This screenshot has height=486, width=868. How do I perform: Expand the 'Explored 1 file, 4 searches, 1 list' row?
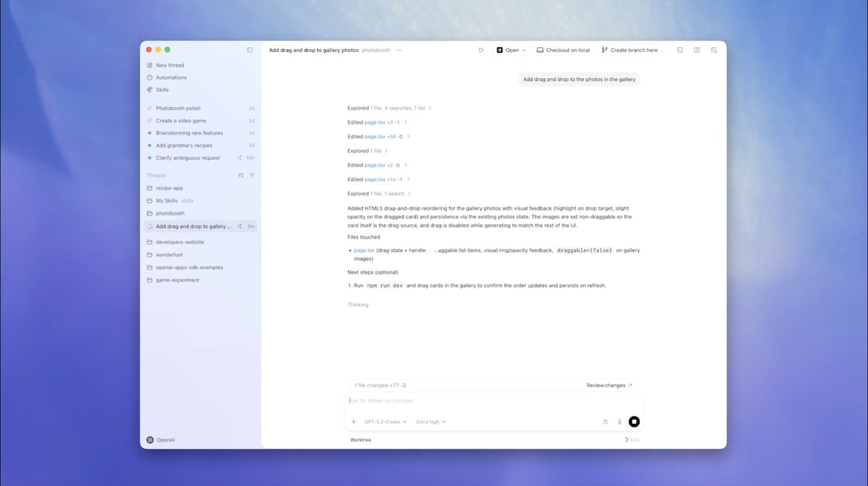point(389,108)
